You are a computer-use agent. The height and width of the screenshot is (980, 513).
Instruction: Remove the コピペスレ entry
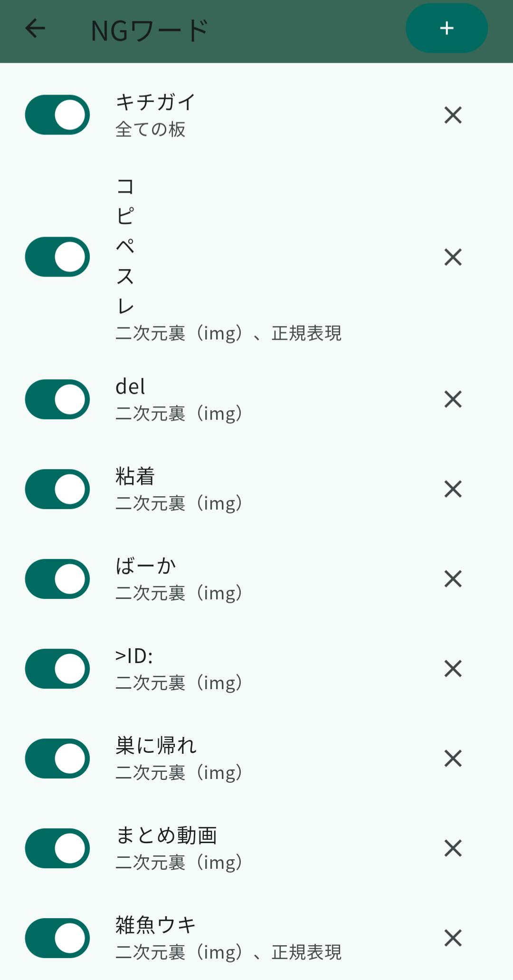coord(453,257)
